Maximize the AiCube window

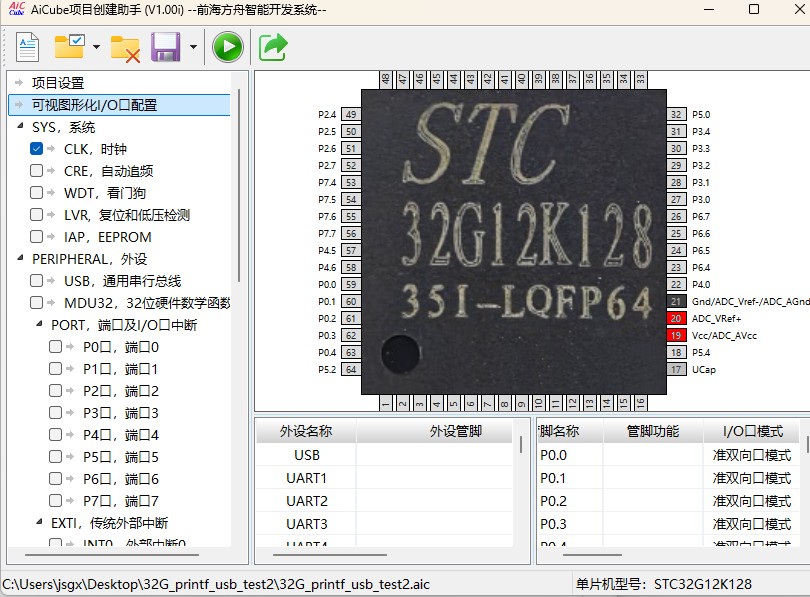click(754, 9)
